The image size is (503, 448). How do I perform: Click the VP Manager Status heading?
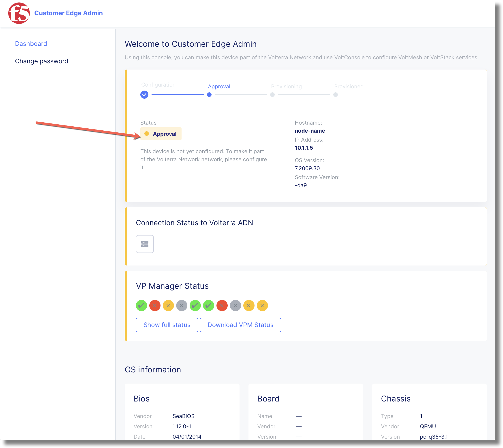tap(172, 286)
